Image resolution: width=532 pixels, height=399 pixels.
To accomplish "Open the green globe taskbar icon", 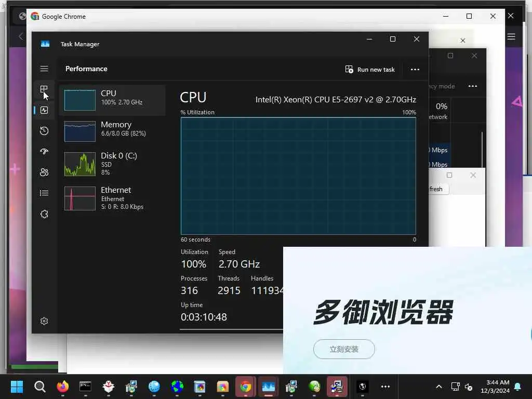I will tap(314, 387).
